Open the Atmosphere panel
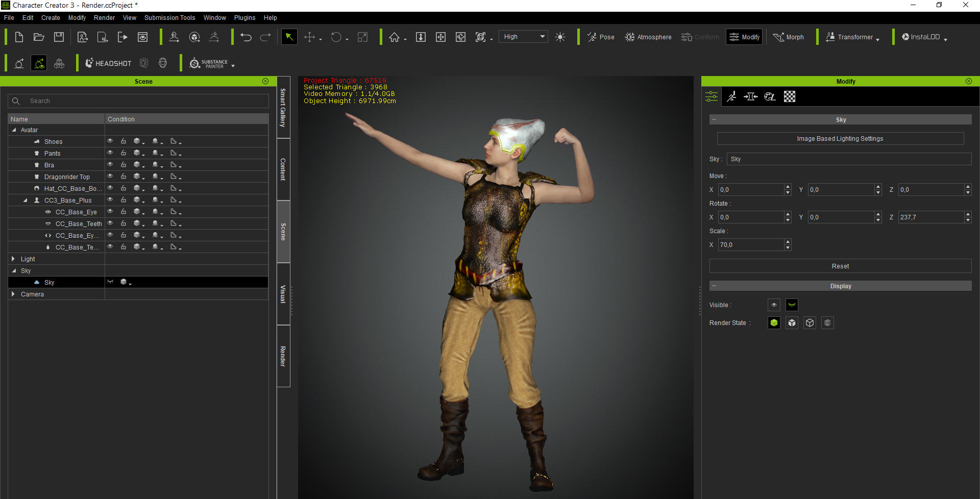980x499 pixels. [648, 37]
